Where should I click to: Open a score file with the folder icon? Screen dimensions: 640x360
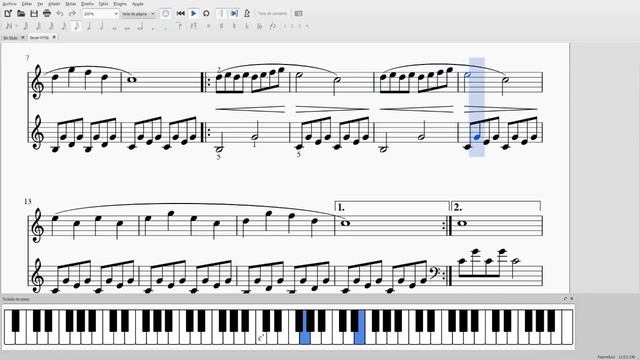point(21,13)
